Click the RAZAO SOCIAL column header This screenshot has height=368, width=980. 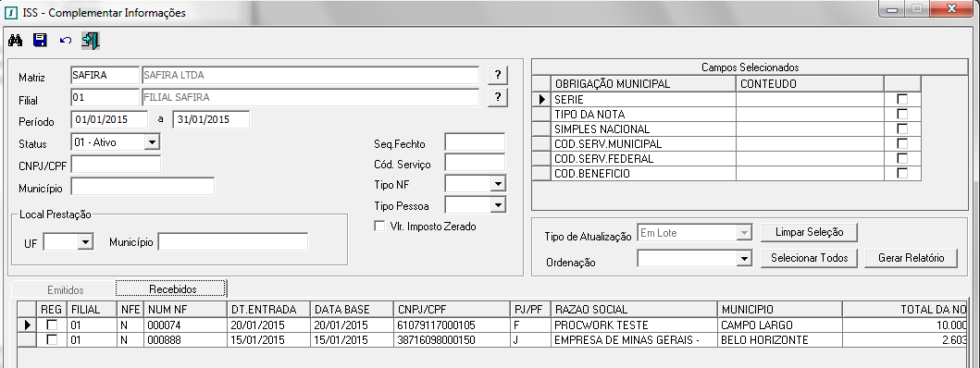[x=634, y=309]
